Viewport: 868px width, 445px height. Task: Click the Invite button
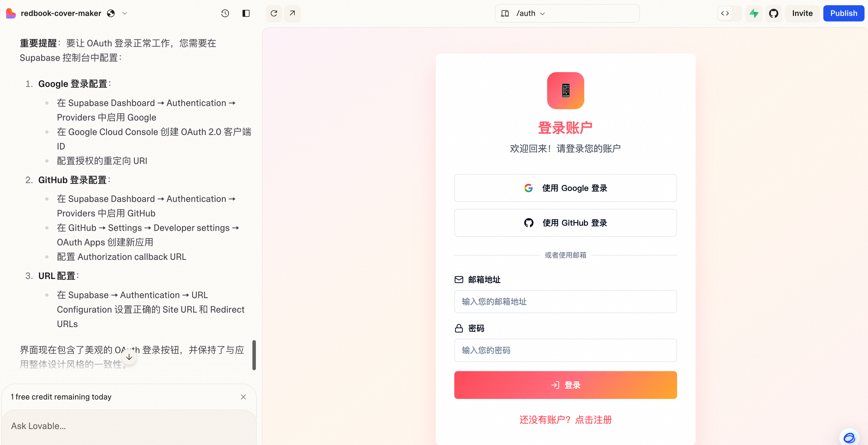802,13
